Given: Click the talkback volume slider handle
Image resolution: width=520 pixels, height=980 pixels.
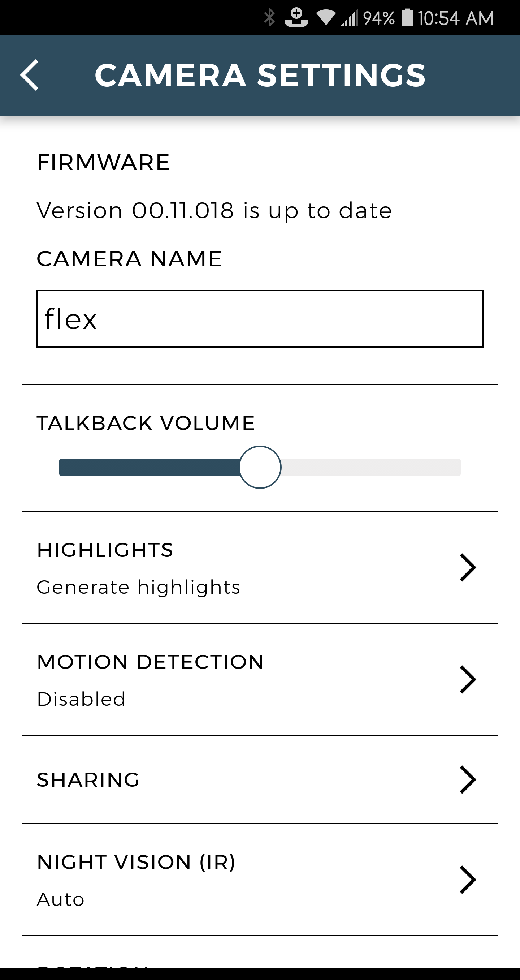Looking at the screenshot, I should 260,467.
